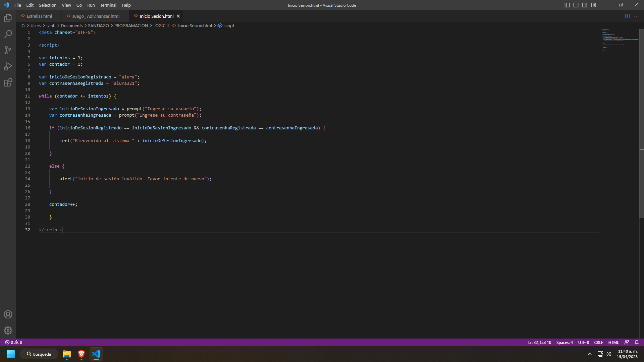This screenshot has height=362, width=644.
Task: Click the 'while' keyword on line 11
Action: click(45, 96)
